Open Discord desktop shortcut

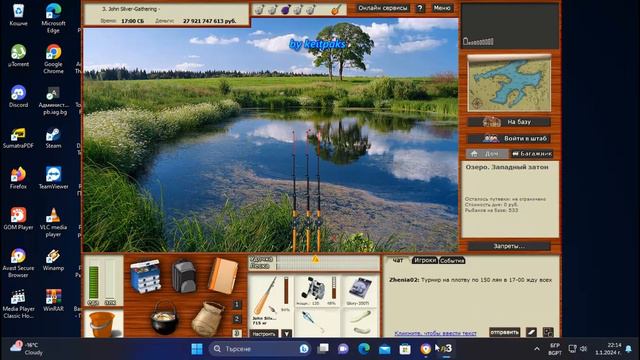(18, 97)
